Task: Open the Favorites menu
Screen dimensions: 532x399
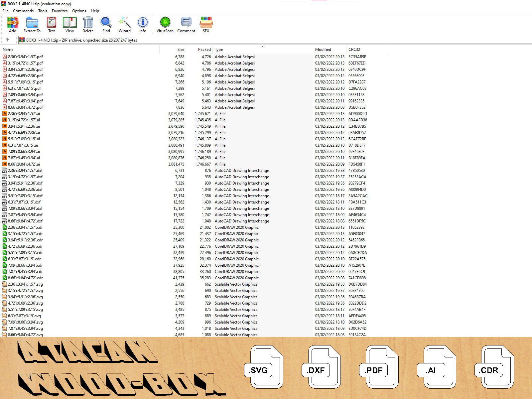Action: [x=60, y=11]
